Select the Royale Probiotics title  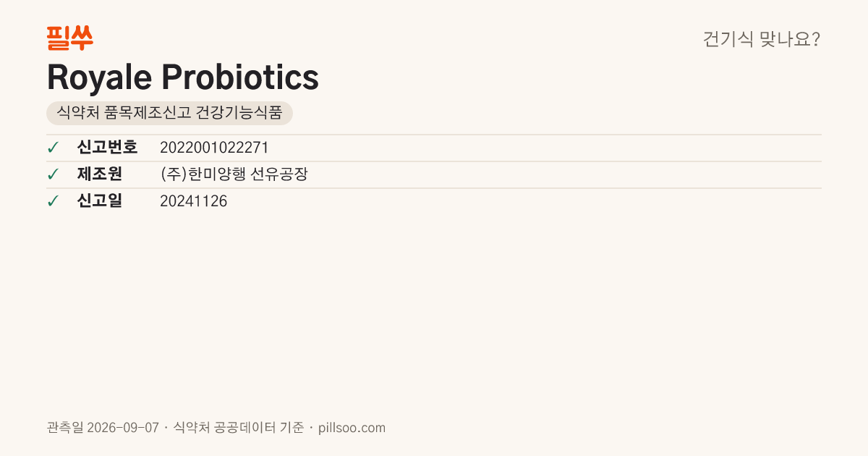point(183,77)
